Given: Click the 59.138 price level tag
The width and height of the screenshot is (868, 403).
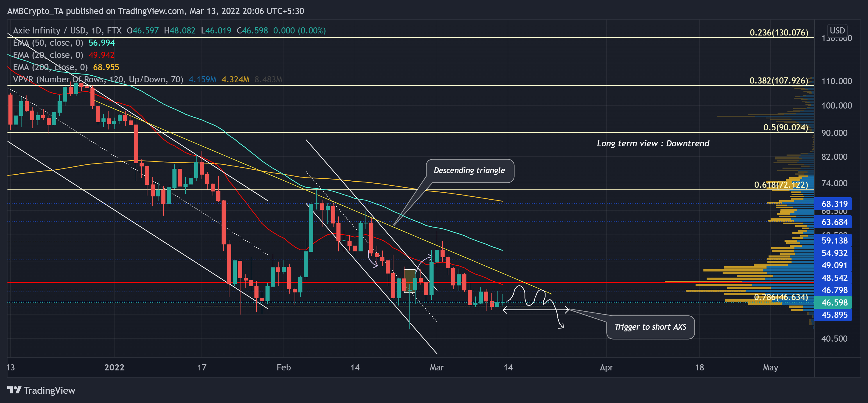Looking at the screenshot, I should [833, 240].
